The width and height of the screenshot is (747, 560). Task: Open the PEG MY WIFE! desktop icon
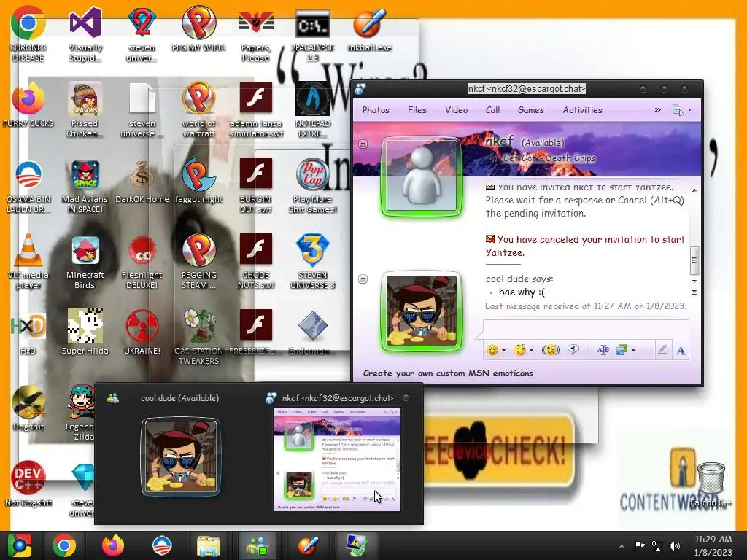point(198,29)
